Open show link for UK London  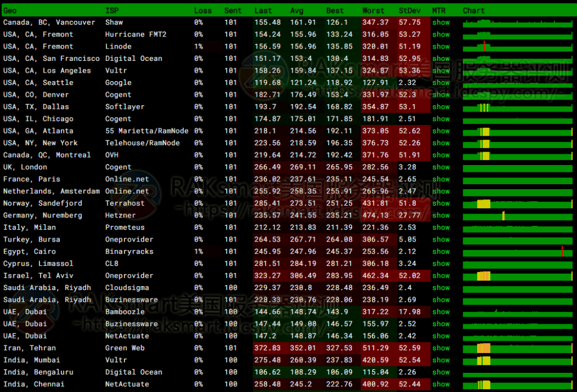(441, 167)
